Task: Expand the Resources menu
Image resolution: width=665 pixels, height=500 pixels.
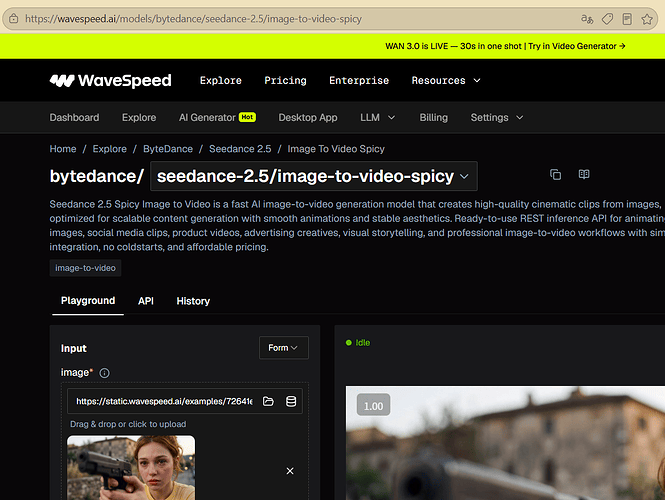Action: (446, 80)
